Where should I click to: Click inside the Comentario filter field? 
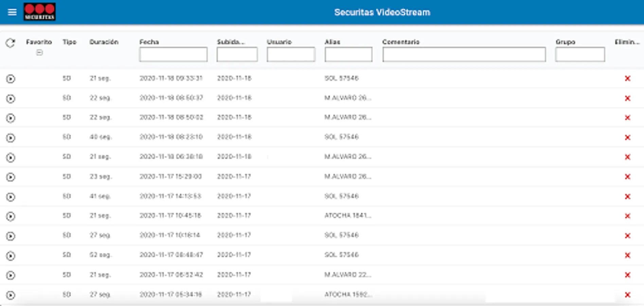tap(464, 54)
